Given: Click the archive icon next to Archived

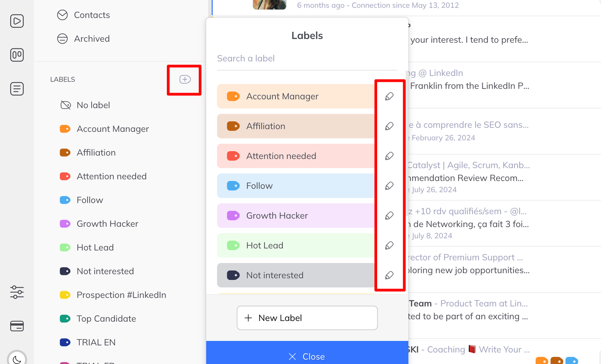Looking at the screenshot, I should pos(62,39).
